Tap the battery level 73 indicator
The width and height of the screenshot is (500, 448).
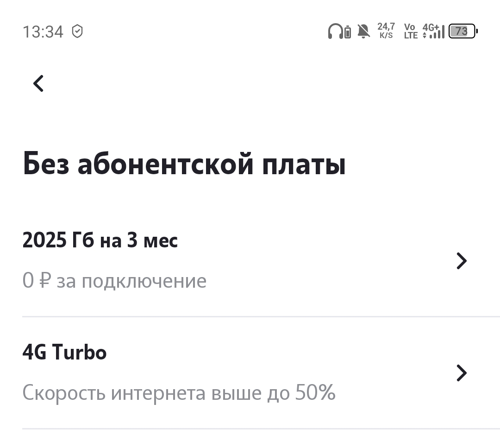click(x=463, y=31)
